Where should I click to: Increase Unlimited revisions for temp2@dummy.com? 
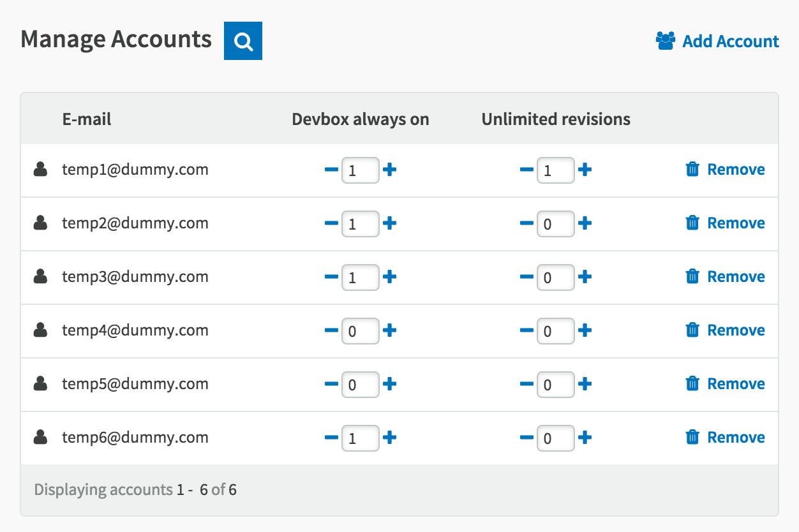click(585, 223)
